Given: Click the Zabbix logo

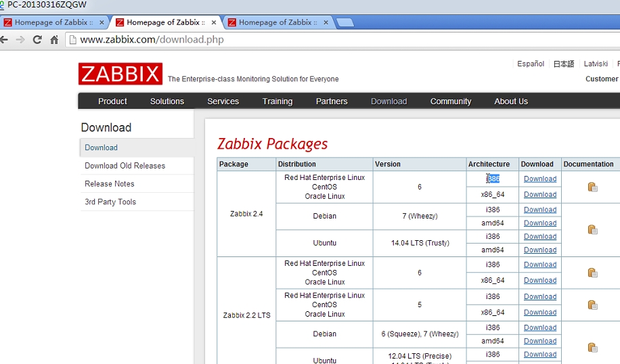Looking at the screenshot, I should 120,74.
